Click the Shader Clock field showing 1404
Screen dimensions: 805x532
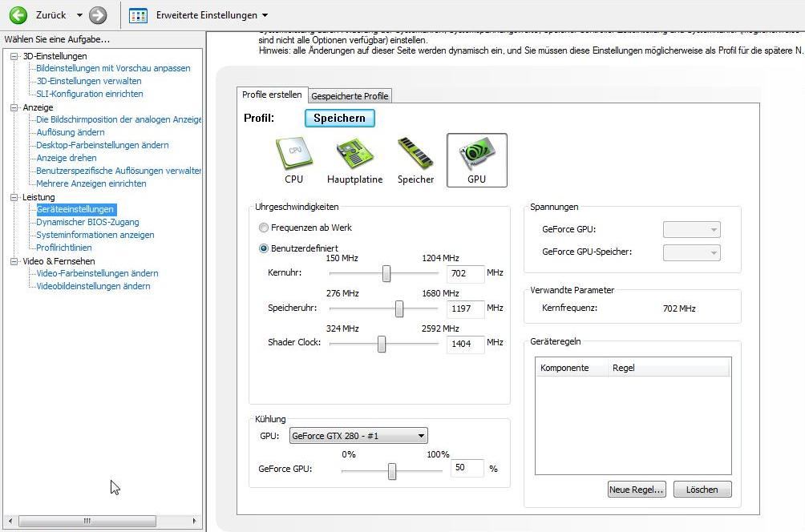click(x=466, y=344)
